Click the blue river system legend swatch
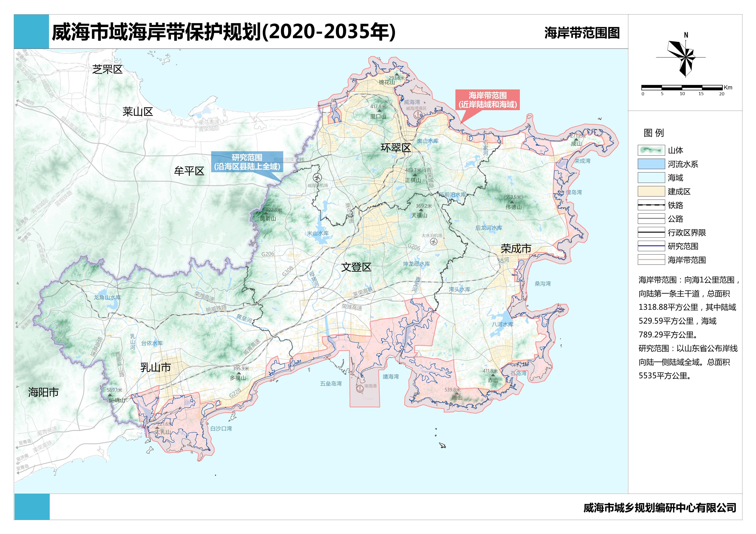 651,164
